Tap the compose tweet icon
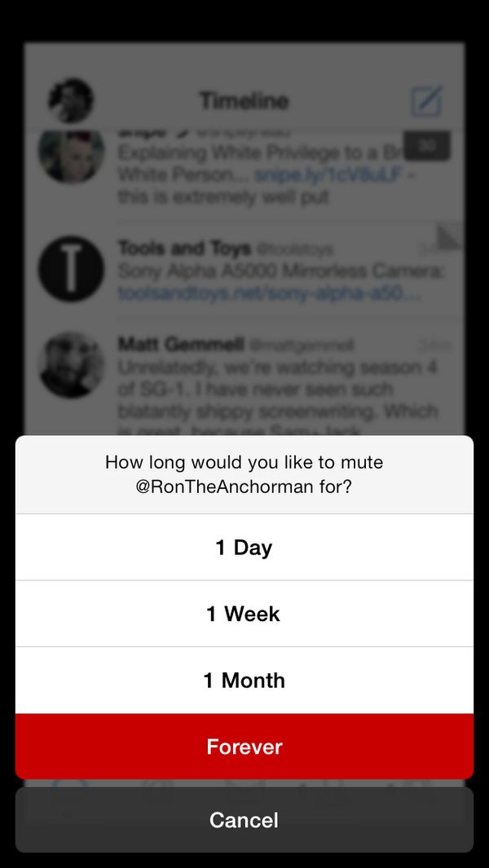Image resolution: width=489 pixels, height=868 pixels. [x=426, y=101]
